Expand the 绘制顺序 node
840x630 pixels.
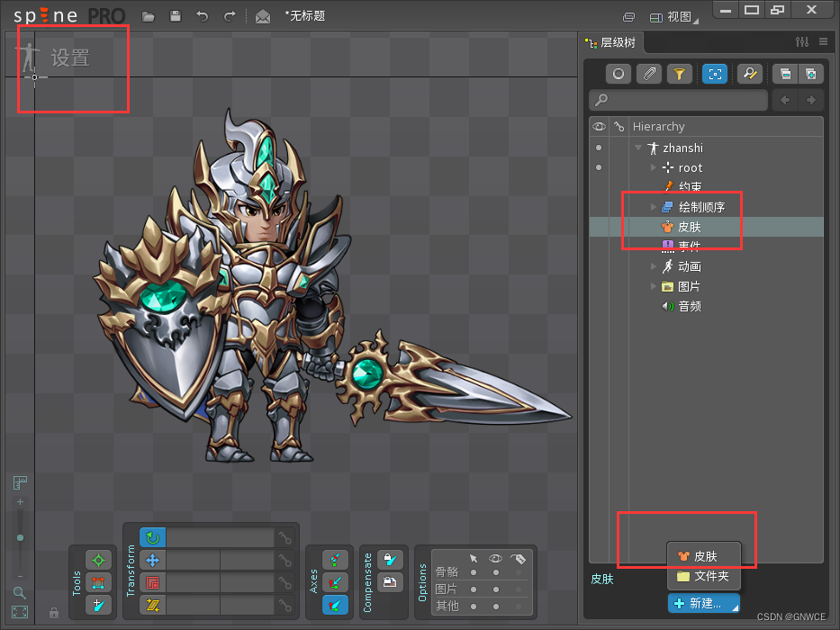tap(653, 207)
